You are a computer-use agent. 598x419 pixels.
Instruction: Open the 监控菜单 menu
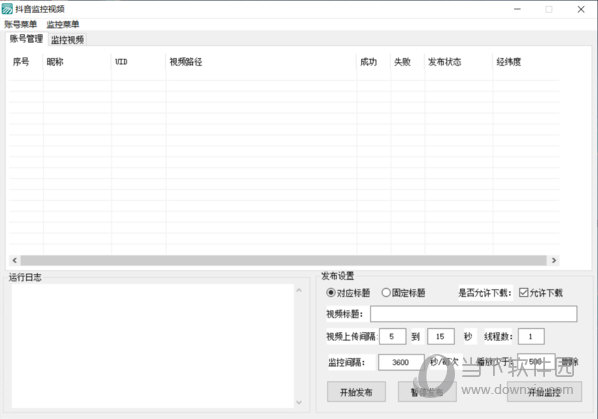point(63,24)
